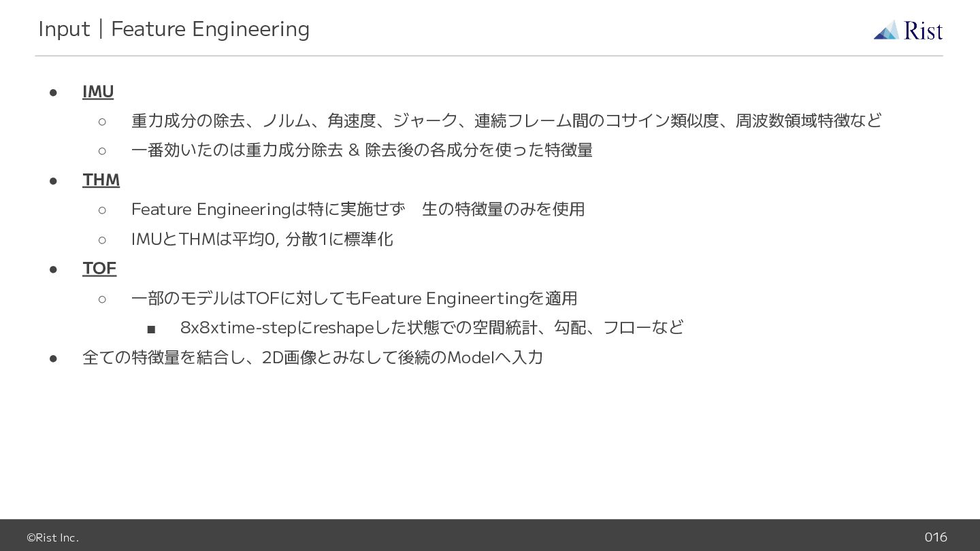
Task: Click the ©Rist Inc. footer text
Action: point(52,537)
